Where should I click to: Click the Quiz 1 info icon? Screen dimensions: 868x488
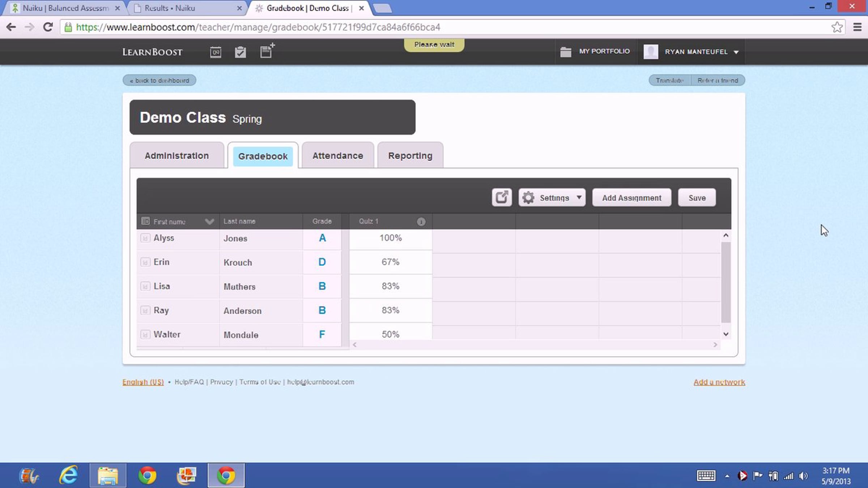(x=421, y=222)
